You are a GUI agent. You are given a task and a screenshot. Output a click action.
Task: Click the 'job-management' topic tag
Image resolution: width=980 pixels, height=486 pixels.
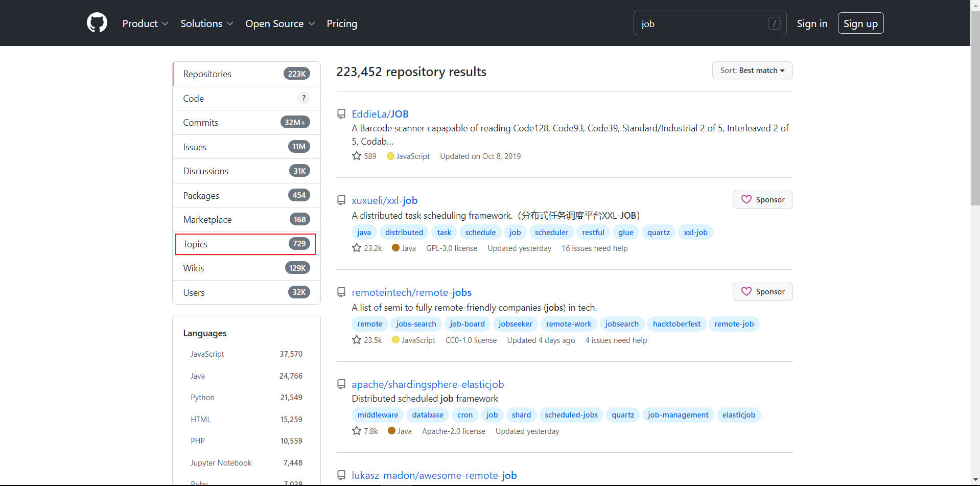(x=678, y=415)
